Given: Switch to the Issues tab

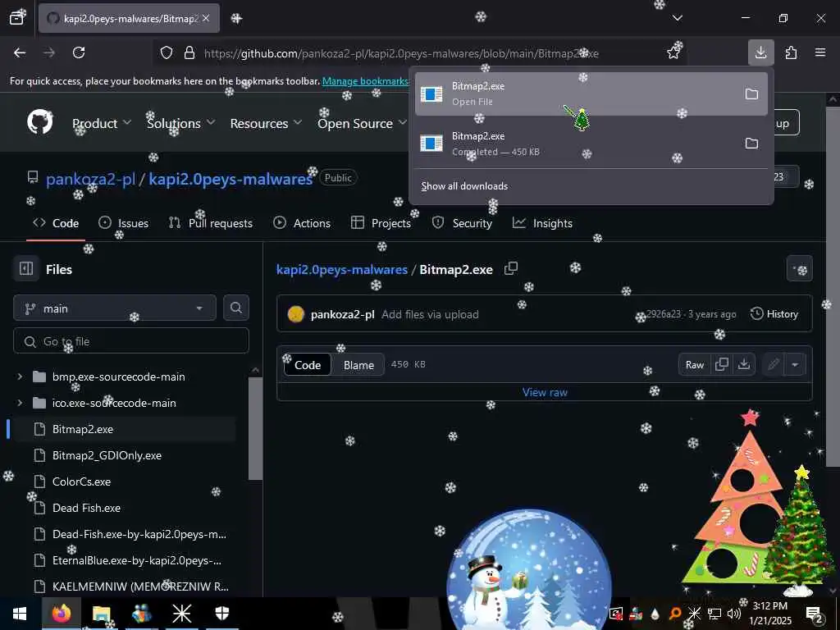Looking at the screenshot, I should (123, 223).
